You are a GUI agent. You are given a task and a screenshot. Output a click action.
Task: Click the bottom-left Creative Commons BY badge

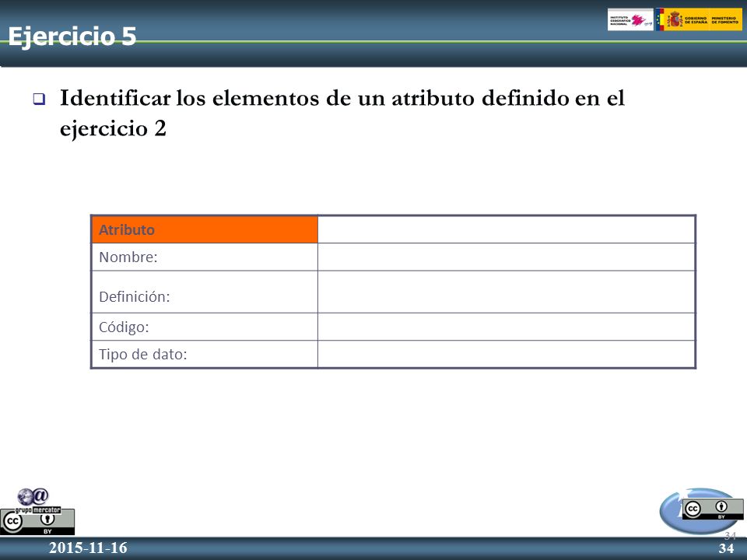coord(37,523)
